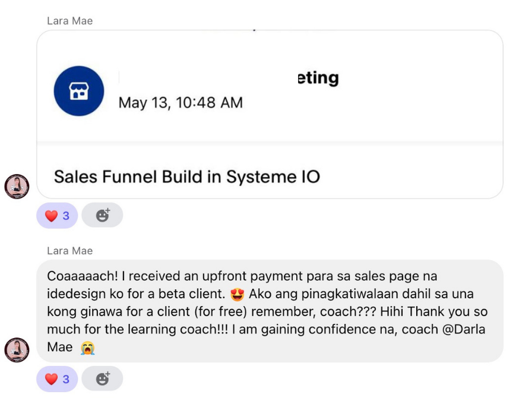
Task: Click the May 13, 10:48 AM timestamp
Action: [x=180, y=102]
